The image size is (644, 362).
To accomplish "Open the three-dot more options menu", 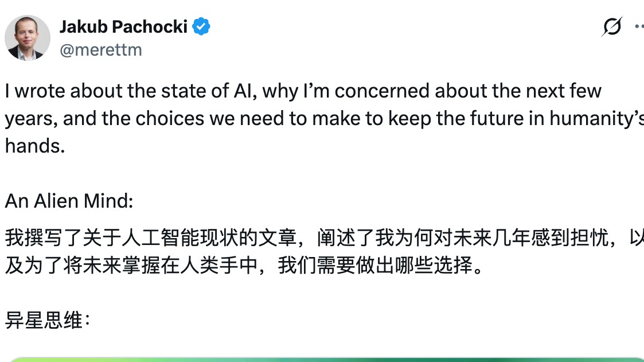I will point(639,27).
